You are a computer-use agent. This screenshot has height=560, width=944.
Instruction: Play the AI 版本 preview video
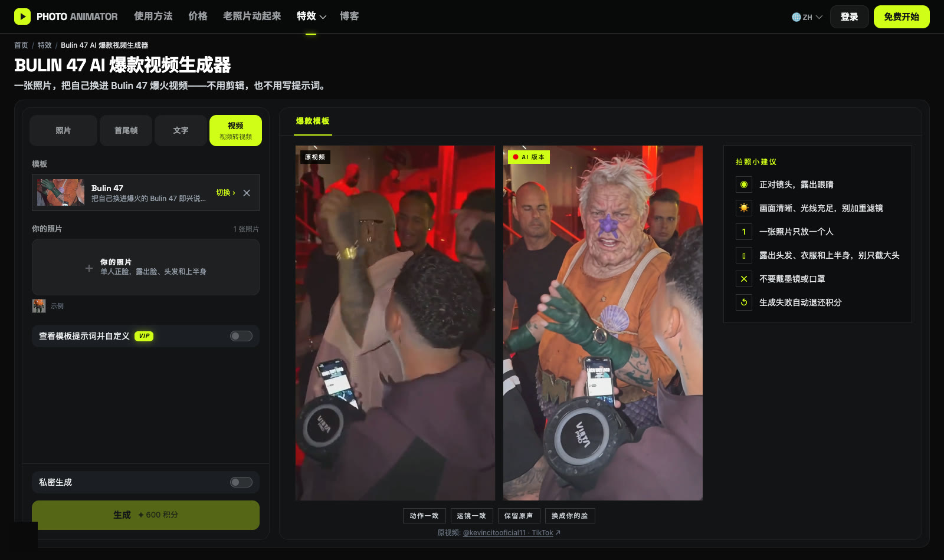[x=603, y=323]
